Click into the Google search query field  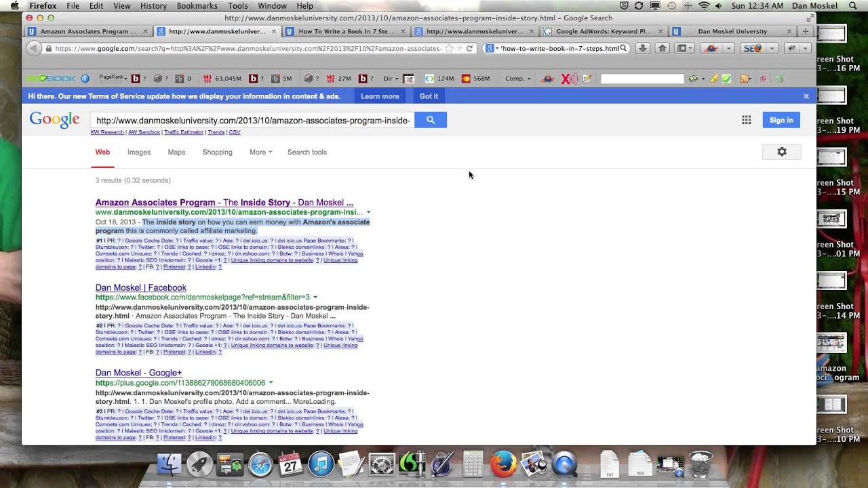[252, 120]
